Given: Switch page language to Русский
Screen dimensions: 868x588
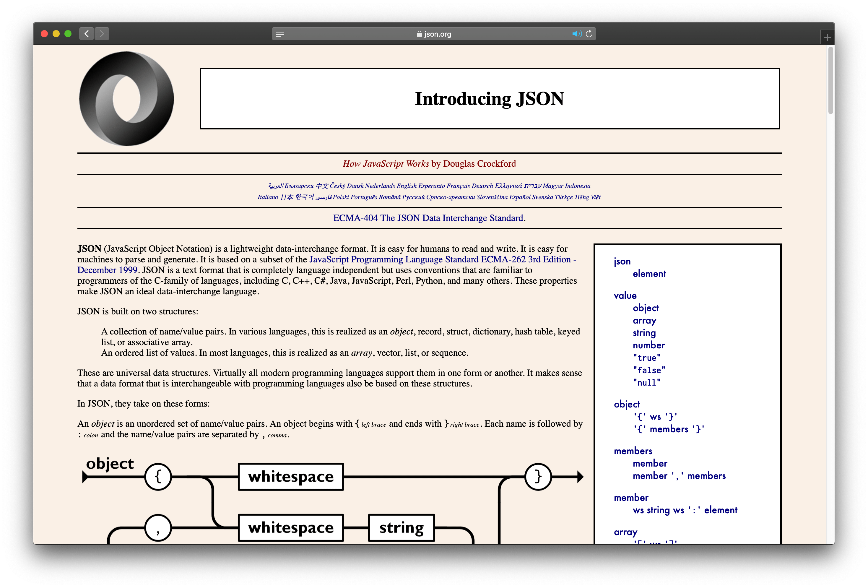Looking at the screenshot, I should point(413,197).
